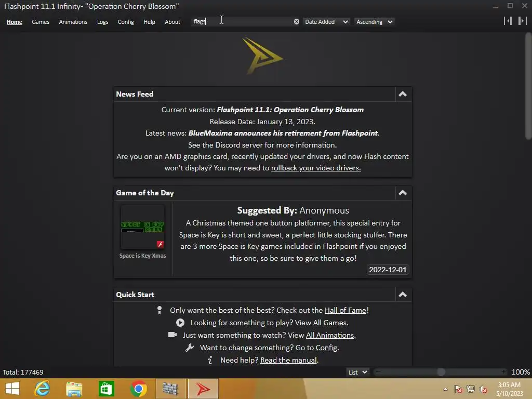
Task: Toggle the left sidebar icon
Action: pos(508,21)
